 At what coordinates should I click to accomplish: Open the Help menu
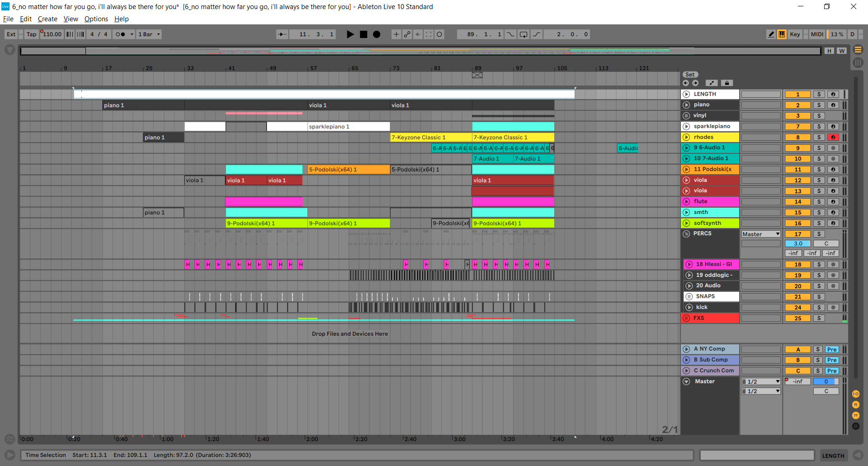122,19
